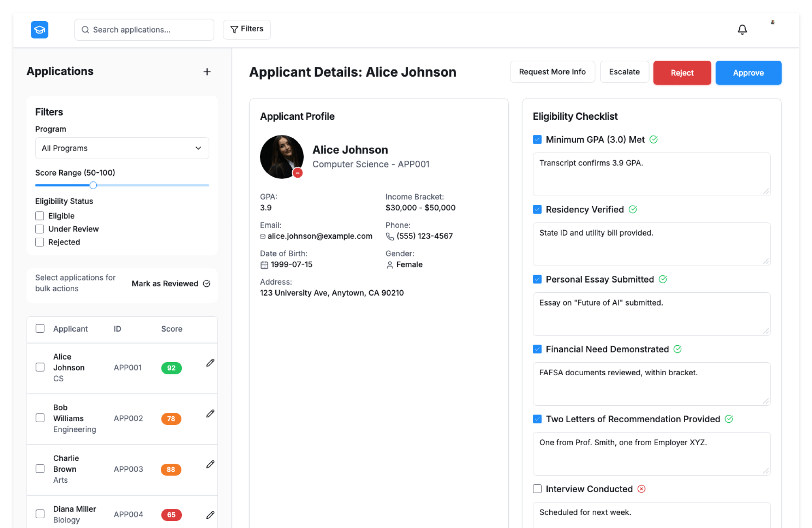
Task: Select the Bob Williams application row
Action: (40, 418)
